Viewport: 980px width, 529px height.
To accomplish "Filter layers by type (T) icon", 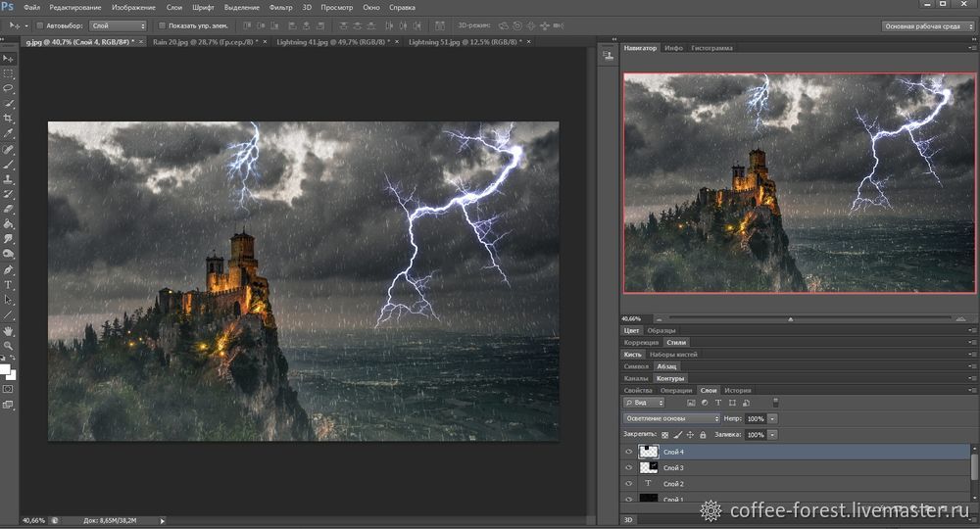I will coord(718,403).
